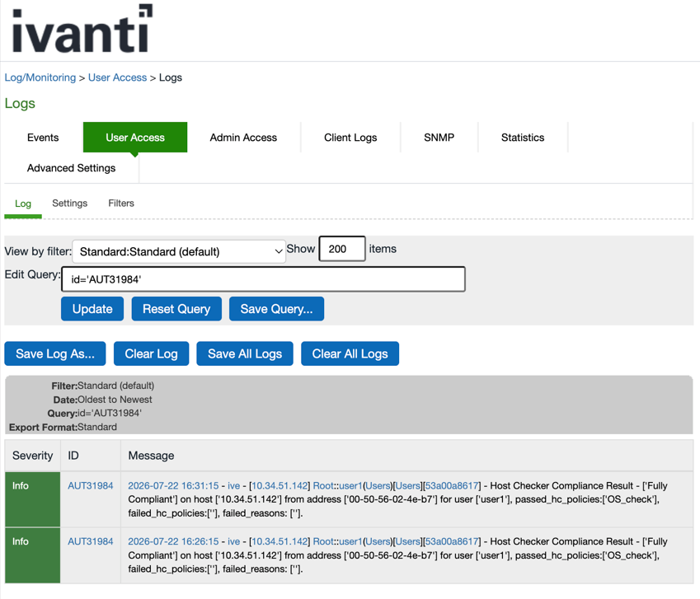700x599 pixels.
Task: Click the Root link in 16:31:15 row
Action: tap(323, 486)
